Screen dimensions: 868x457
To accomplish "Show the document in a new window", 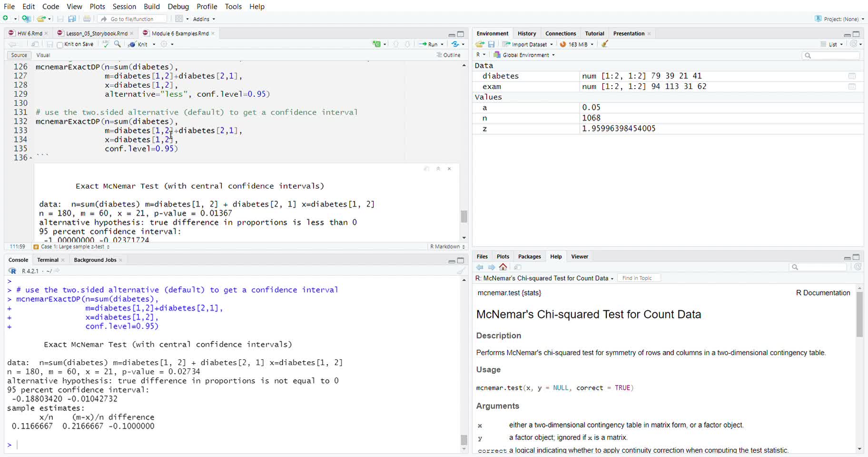I will pos(35,44).
